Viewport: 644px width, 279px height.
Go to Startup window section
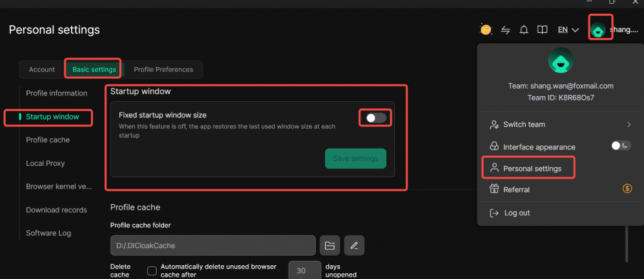[x=52, y=116]
